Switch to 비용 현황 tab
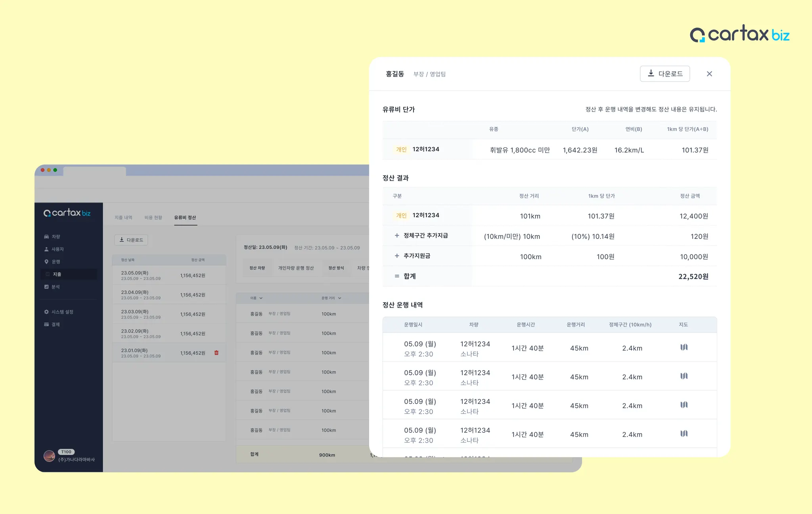Screen dimensions: 812x514 click(153, 218)
